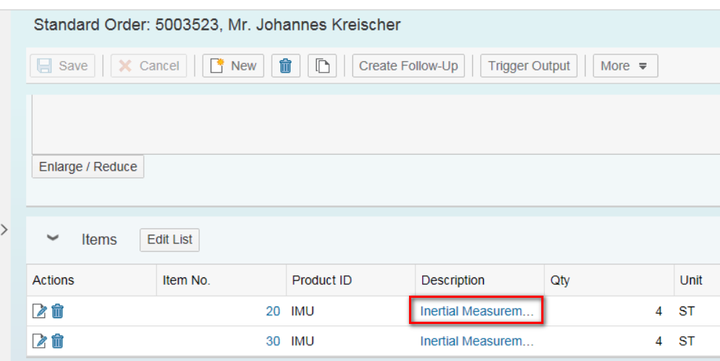The height and width of the screenshot is (361, 720).
Task: Click inside the large notes text area
Action: 376,124
